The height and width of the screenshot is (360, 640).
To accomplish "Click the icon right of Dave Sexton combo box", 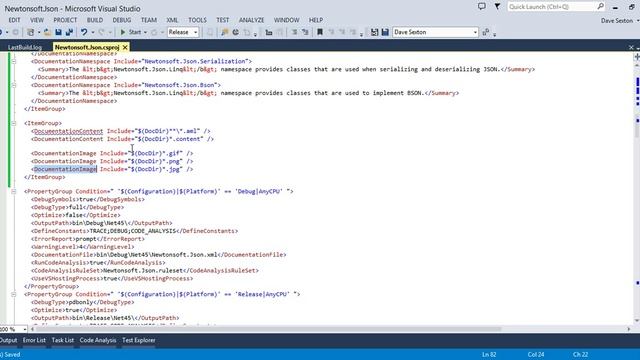I will click(486, 32).
